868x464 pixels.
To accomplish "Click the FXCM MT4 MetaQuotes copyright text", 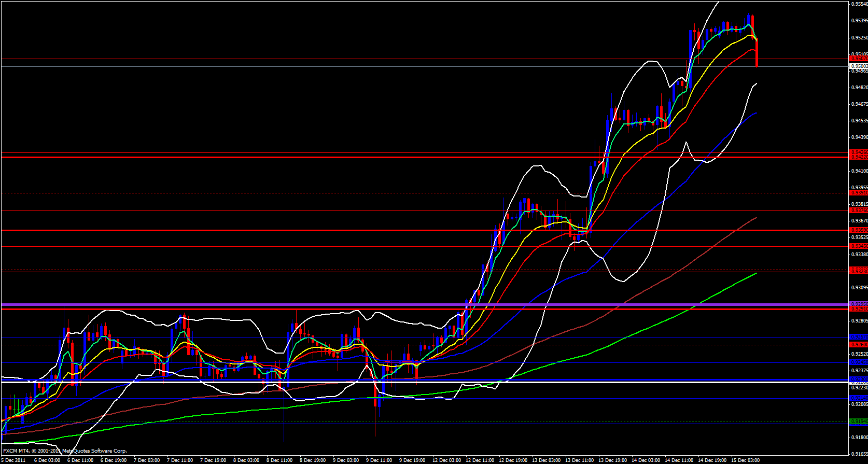I will pyautogui.click(x=65, y=451).
